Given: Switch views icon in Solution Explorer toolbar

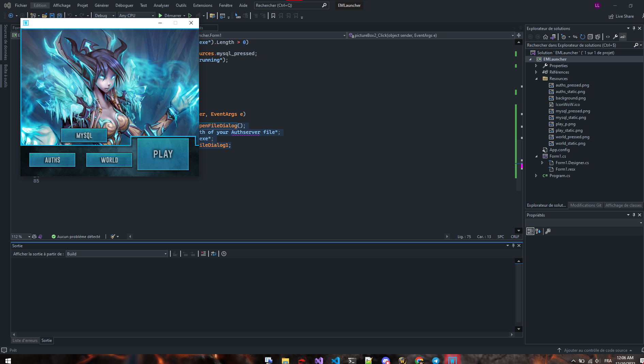Looking at the screenshot, I should [x=553, y=37].
